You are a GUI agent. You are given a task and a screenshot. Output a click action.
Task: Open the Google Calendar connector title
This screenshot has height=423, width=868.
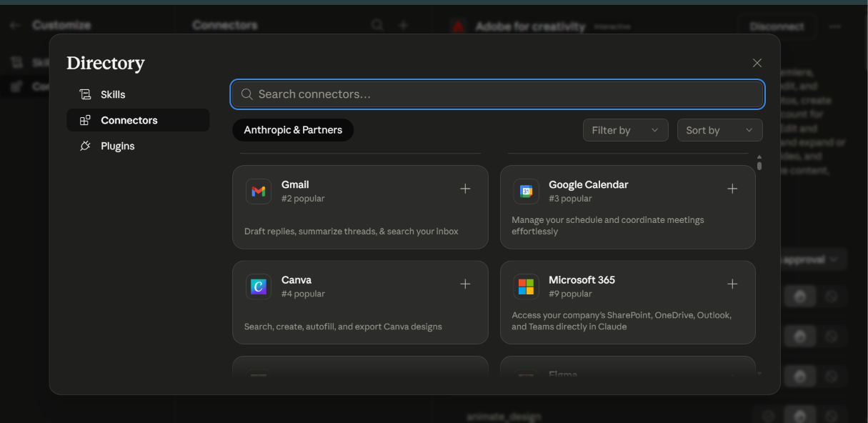pyautogui.click(x=589, y=184)
